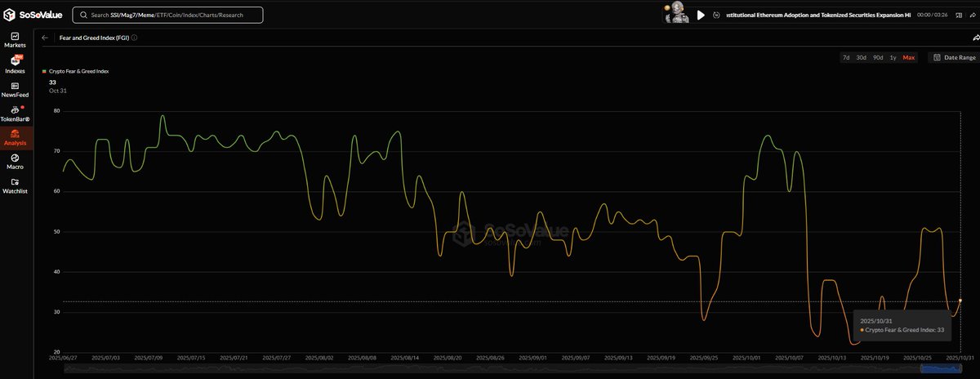Click the rewind icon in audio player
The height and width of the screenshot is (379, 980).
(715, 15)
